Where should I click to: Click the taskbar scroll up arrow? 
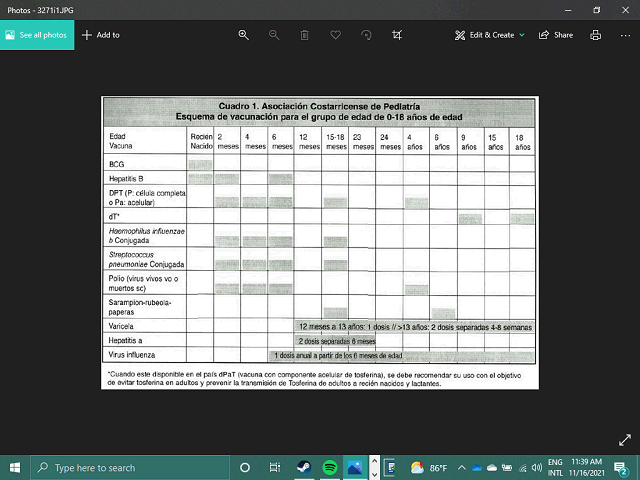click(x=374, y=462)
